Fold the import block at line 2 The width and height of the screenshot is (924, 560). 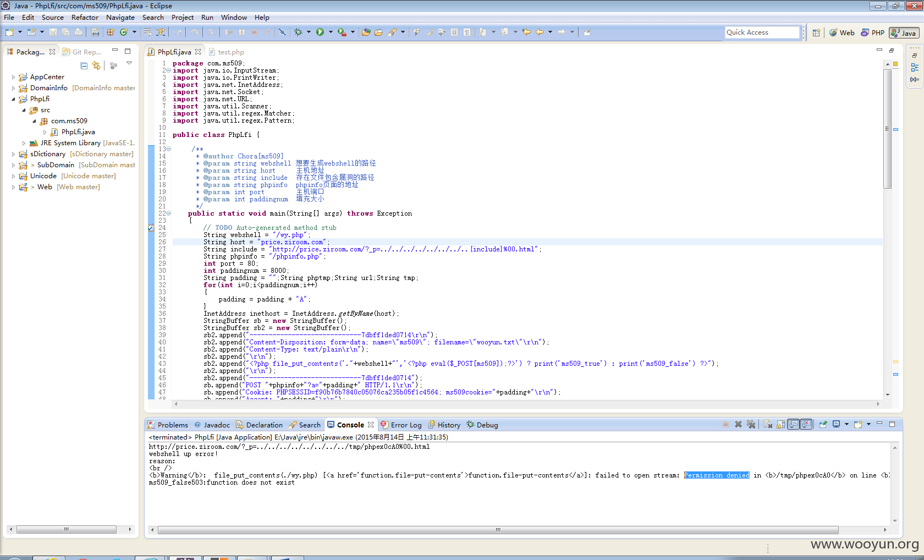tap(168, 70)
